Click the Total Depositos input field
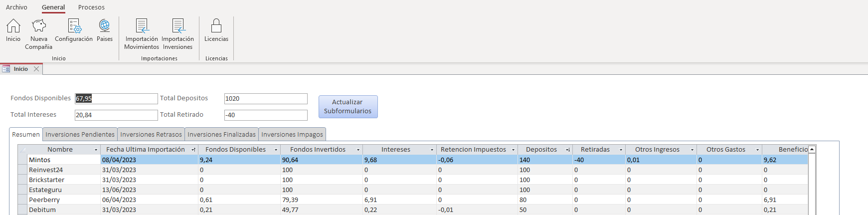The width and height of the screenshot is (868, 215). pos(266,99)
